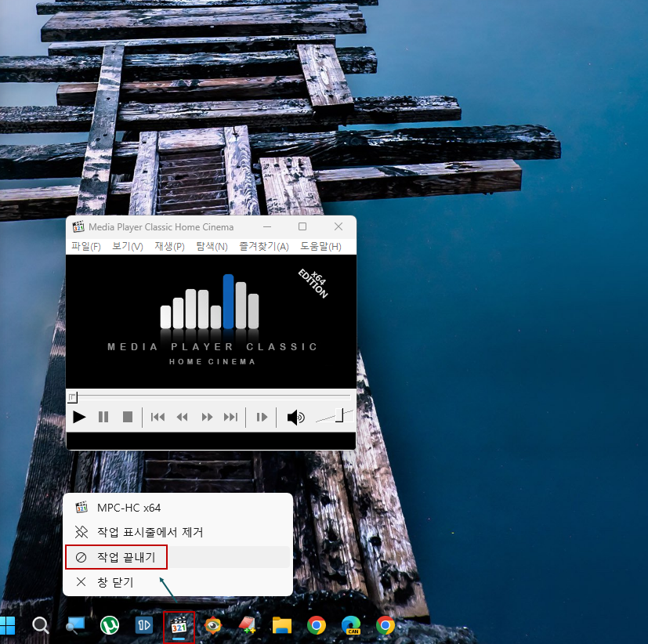Click the single frame step button

[x=262, y=418]
